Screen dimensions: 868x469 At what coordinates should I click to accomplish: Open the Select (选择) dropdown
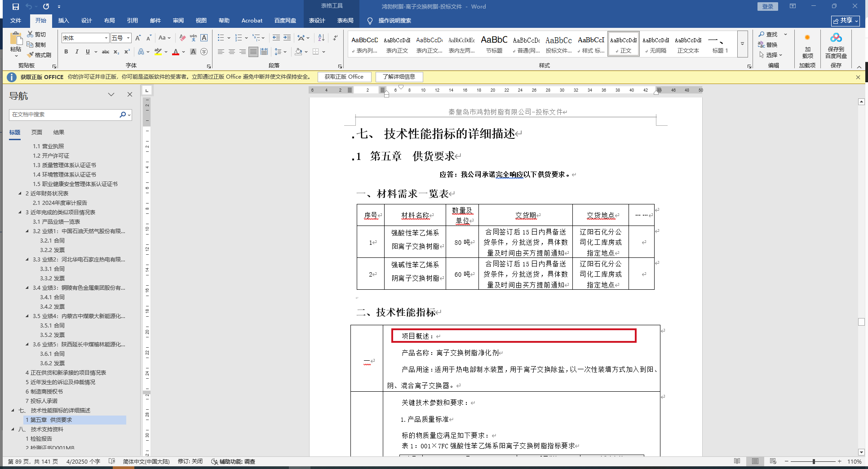point(771,55)
